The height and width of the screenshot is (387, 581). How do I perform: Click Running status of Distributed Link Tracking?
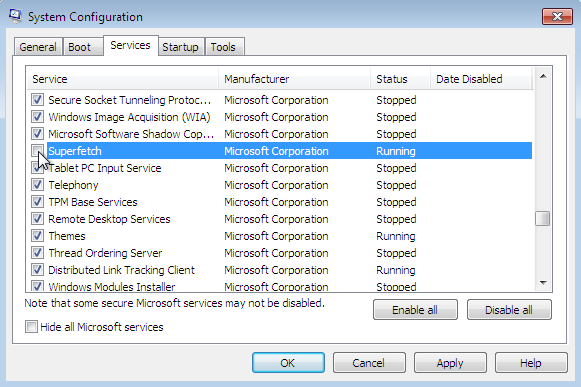tap(396, 270)
